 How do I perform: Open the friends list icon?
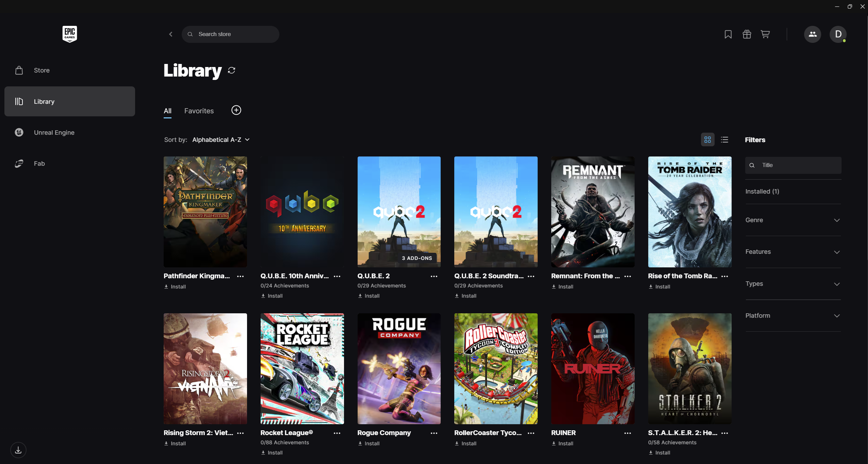tap(812, 34)
